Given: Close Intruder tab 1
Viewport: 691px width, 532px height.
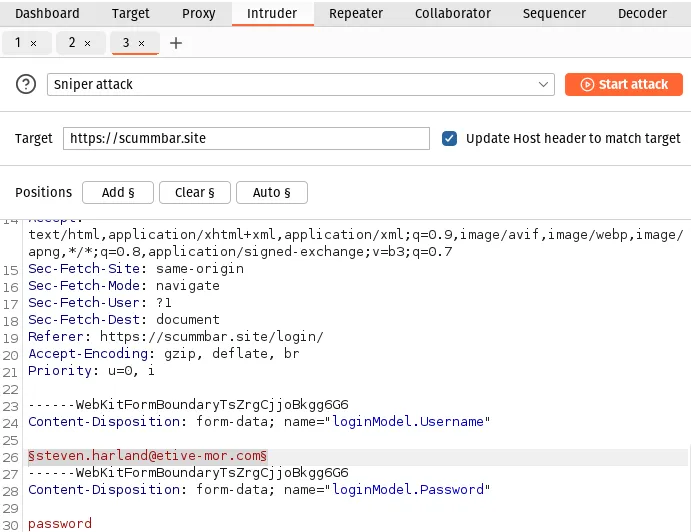Looking at the screenshot, I should tap(33, 43).
